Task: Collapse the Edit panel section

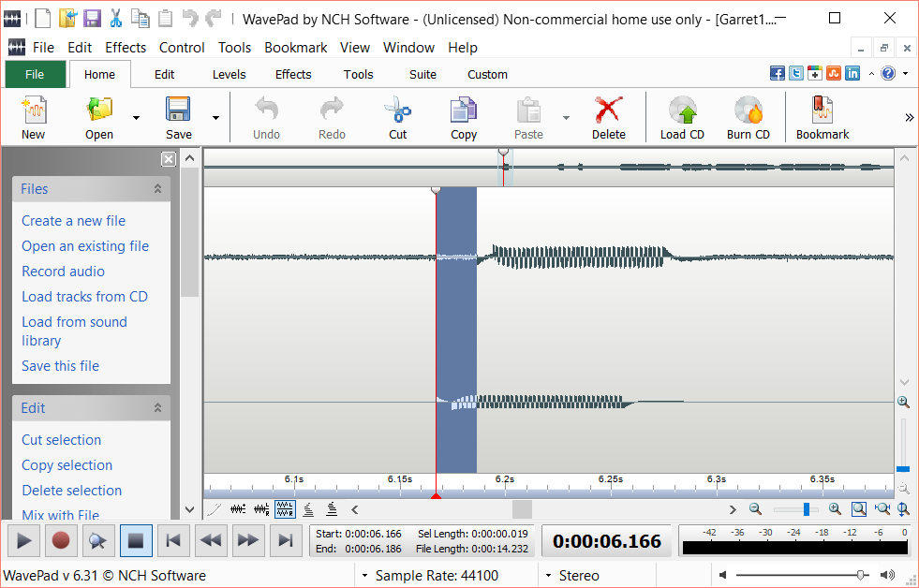Action: point(157,407)
